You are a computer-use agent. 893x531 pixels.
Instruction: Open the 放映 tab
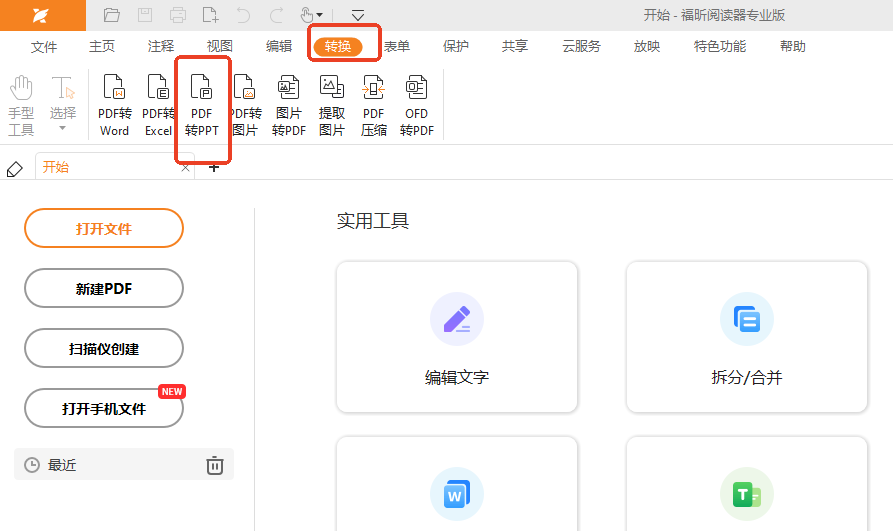click(x=647, y=46)
